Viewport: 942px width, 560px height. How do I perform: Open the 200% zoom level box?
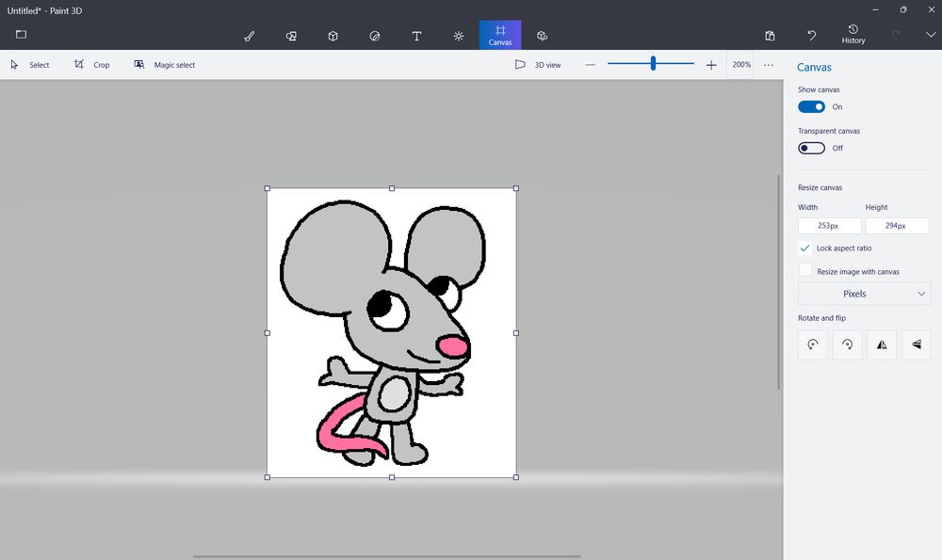click(741, 65)
